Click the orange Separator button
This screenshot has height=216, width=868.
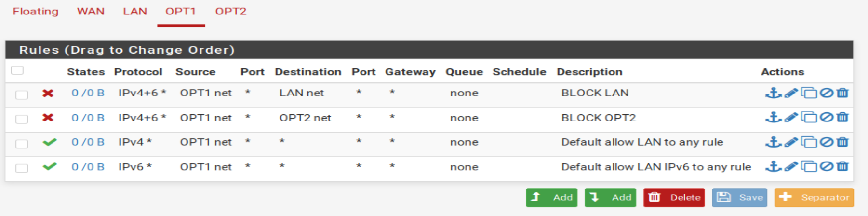(814, 197)
